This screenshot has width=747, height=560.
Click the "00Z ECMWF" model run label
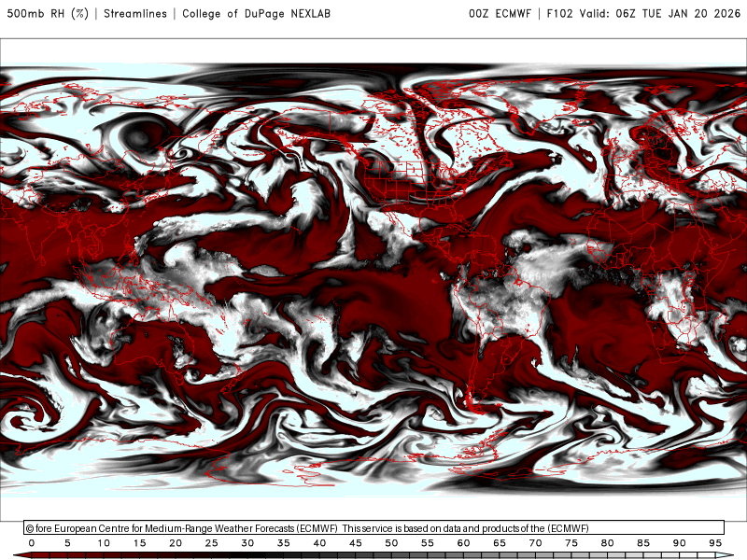(500, 13)
